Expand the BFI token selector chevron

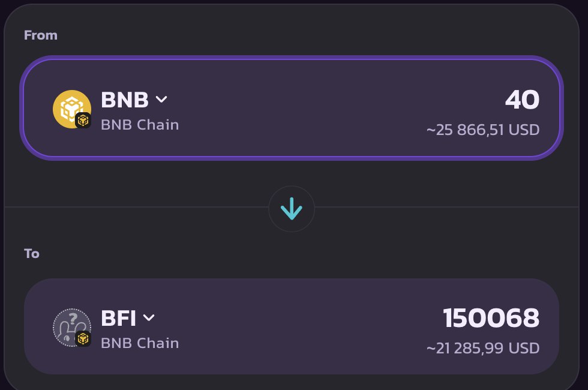(149, 318)
